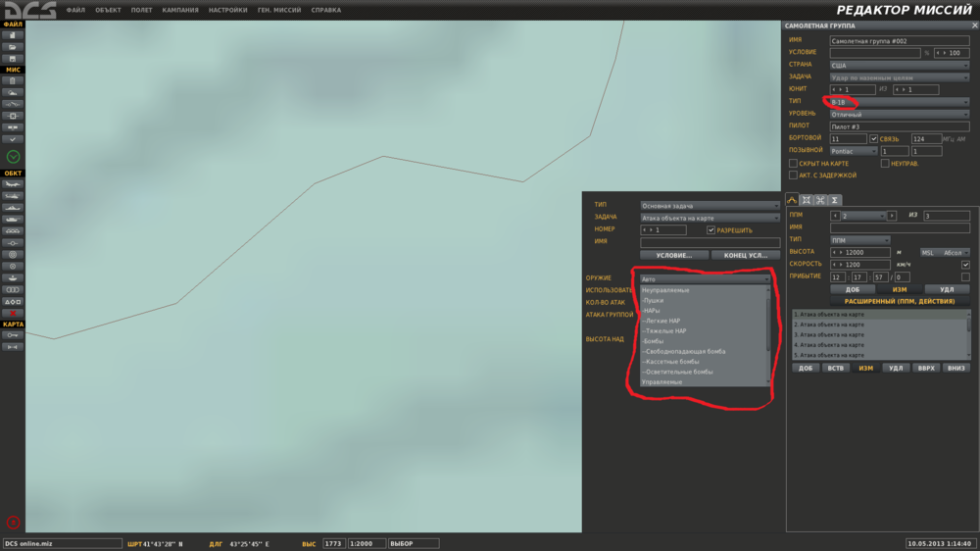Screen dimensions: 980x551
Task: Click the previous waypoint arrow beside ППМ
Action: pyautogui.click(x=835, y=216)
